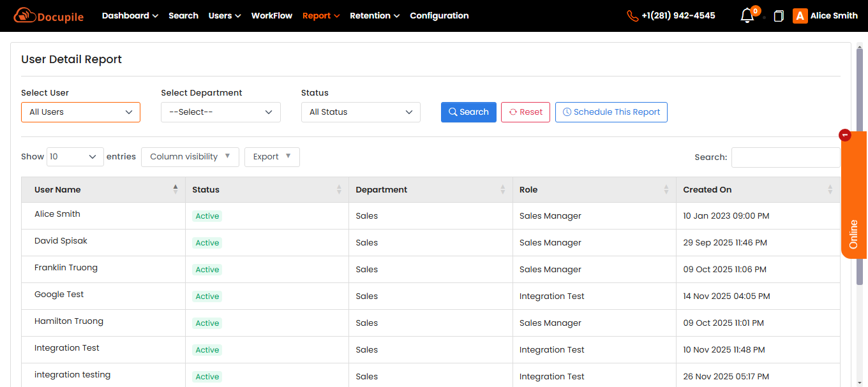This screenshot has width=868, height=387.
Task: Open the Retention menu
Action: 375,16
